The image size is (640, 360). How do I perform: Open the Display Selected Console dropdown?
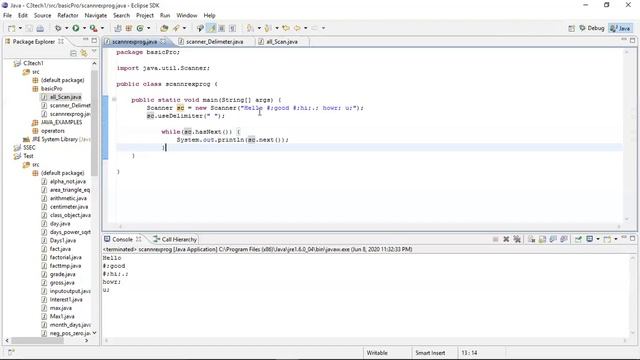598,239
